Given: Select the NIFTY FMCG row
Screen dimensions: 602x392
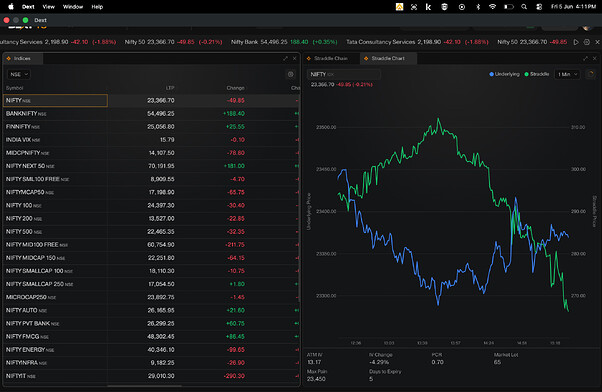Looking at the screenshot, I should [151, 336].
